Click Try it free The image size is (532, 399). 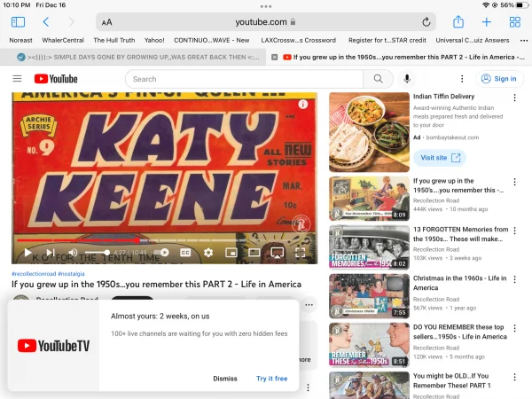tap(272, 379)
